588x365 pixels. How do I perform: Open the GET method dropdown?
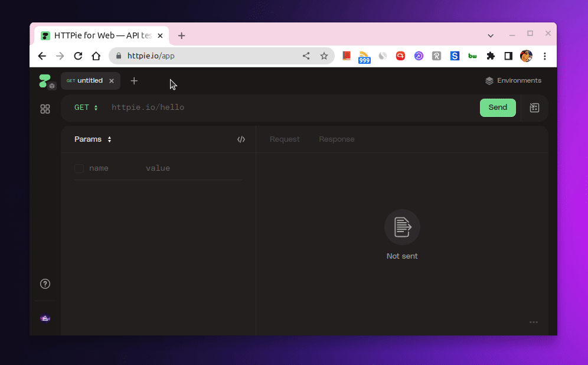pos(86,107)
